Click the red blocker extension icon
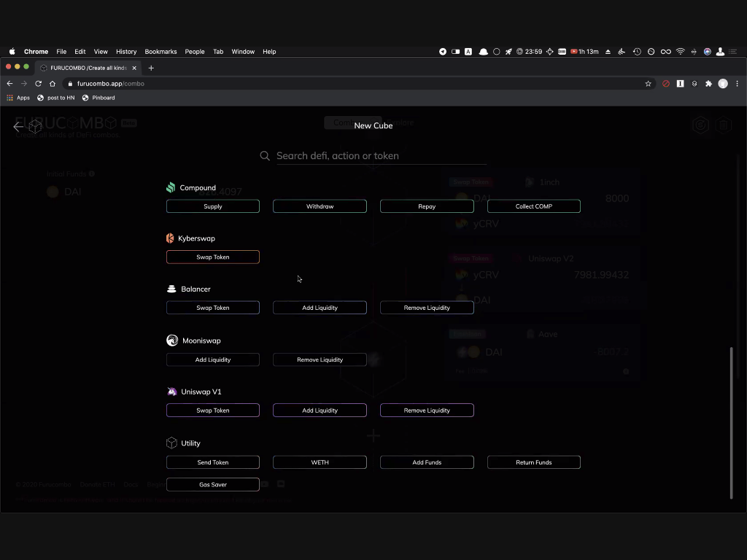The height and width of the screenshot is (560, 747). (666, 83)
